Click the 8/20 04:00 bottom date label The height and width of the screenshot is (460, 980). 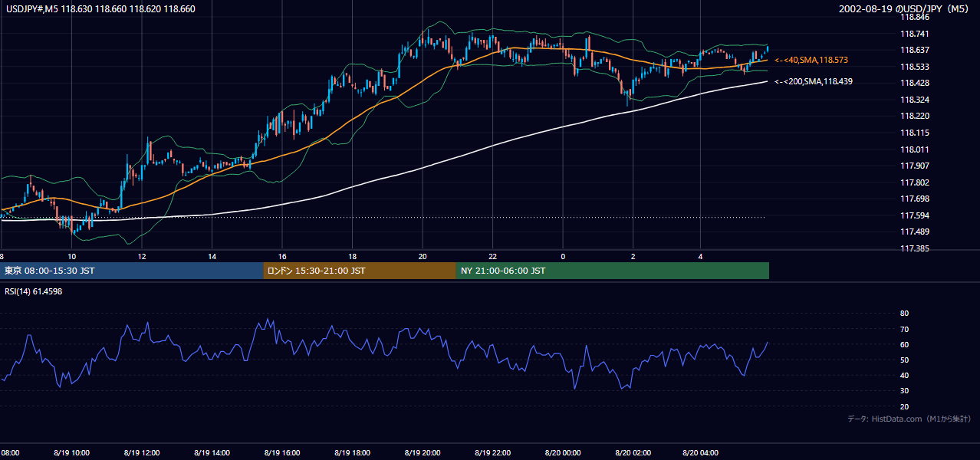[700, 453]
